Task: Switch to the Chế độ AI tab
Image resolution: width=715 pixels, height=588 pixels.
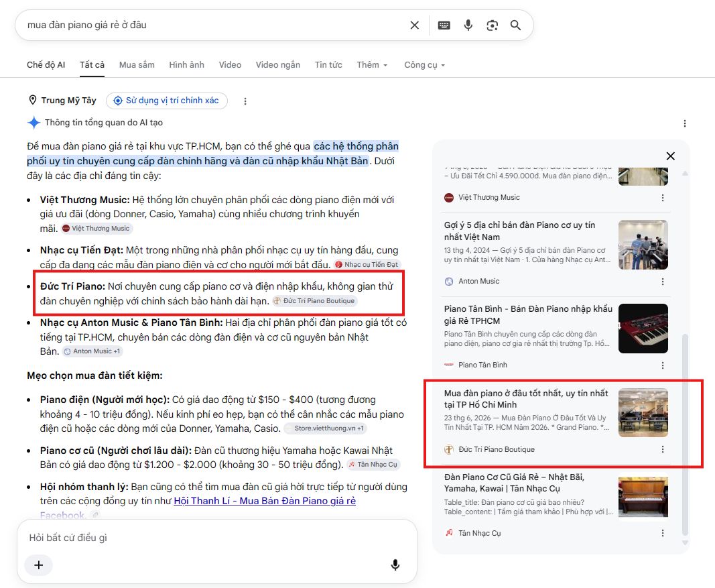Action: pos(46,65)
